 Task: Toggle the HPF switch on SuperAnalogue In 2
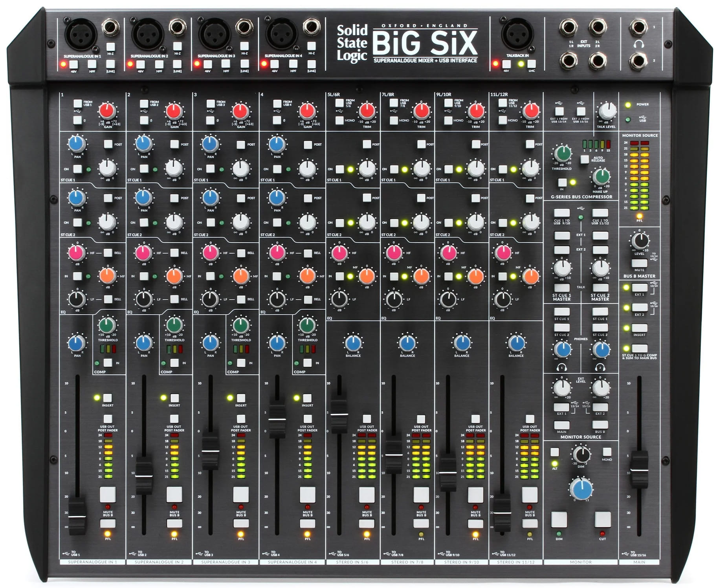[x=159, y=64]
